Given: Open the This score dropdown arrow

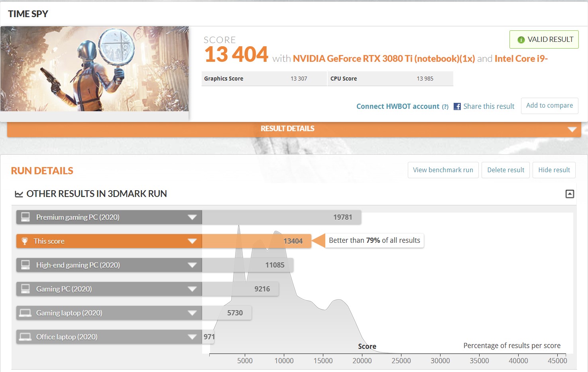Looking at the screenshot, I should point(192,241).
